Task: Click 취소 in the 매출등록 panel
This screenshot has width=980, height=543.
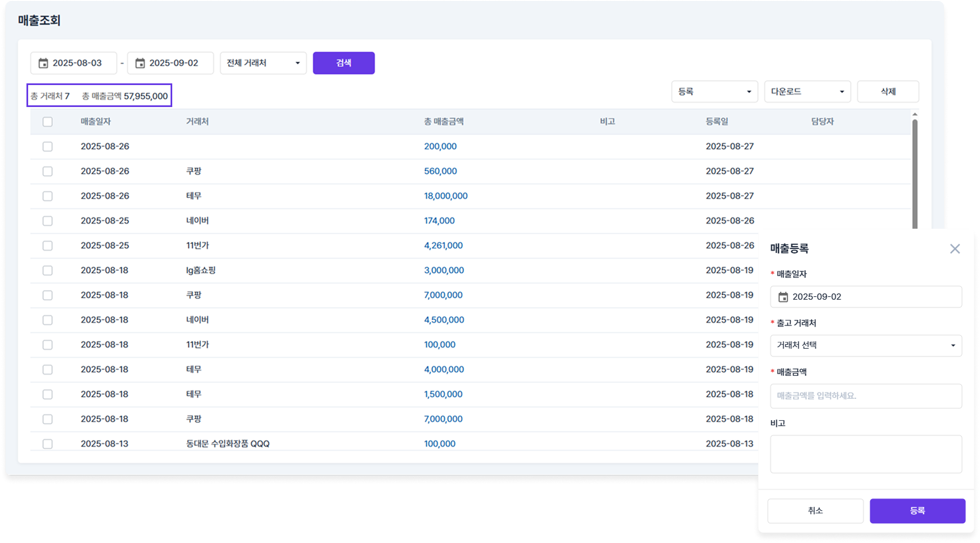Action: pos(815,511)
